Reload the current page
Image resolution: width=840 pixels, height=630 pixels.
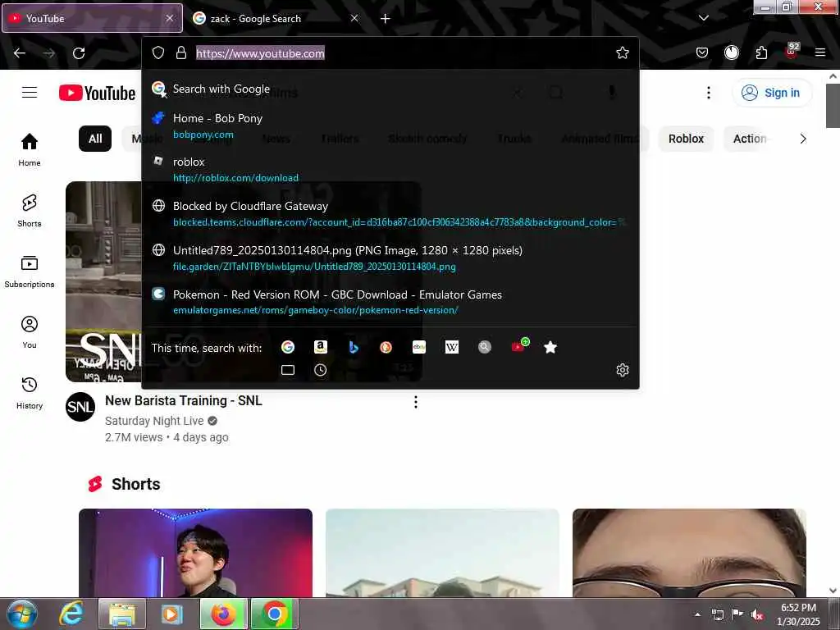click(79, 52)
